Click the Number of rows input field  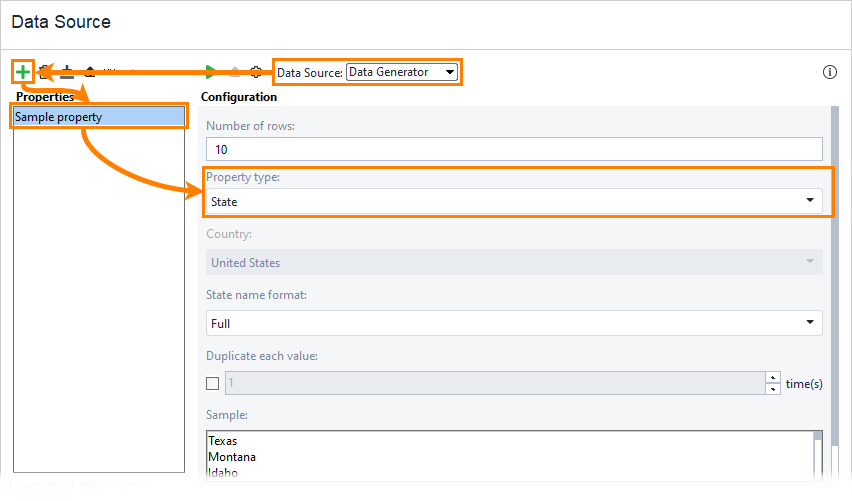pos(514,149)
